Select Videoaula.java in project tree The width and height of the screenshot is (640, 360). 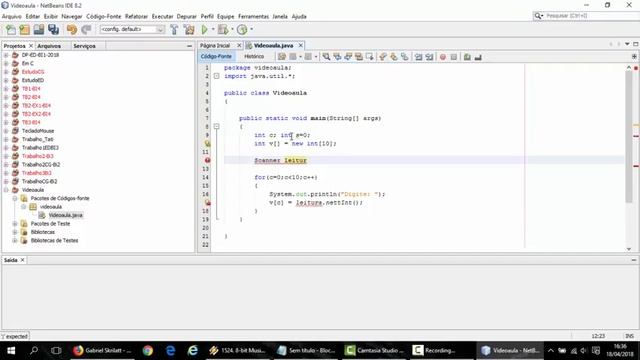click(65, 215)
